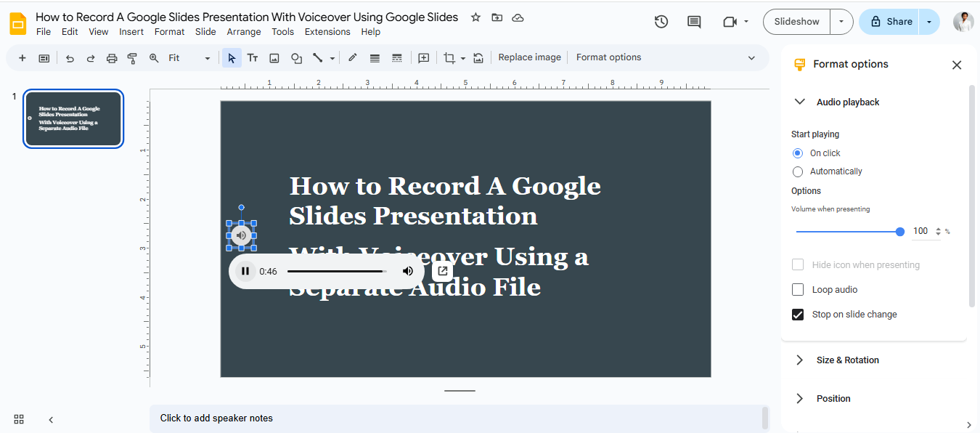980x433 pixels.
Task: Start the Slideshow
Action: tap(796, 22)
